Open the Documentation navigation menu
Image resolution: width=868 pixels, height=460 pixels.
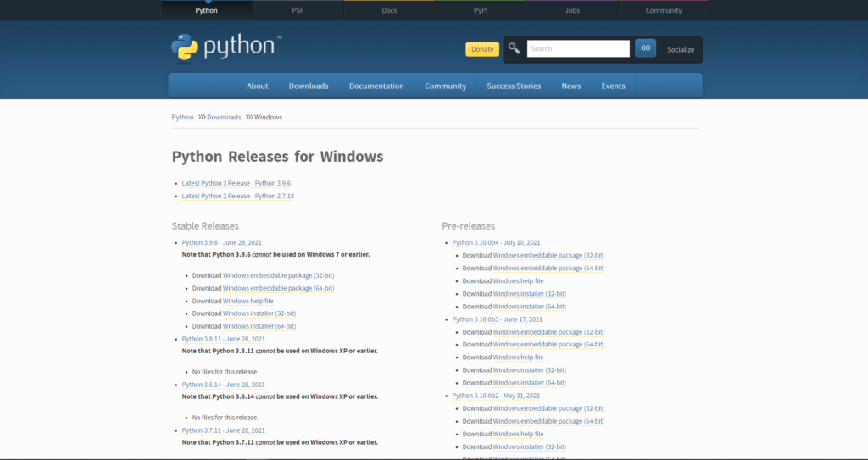(x=376, y=86)
